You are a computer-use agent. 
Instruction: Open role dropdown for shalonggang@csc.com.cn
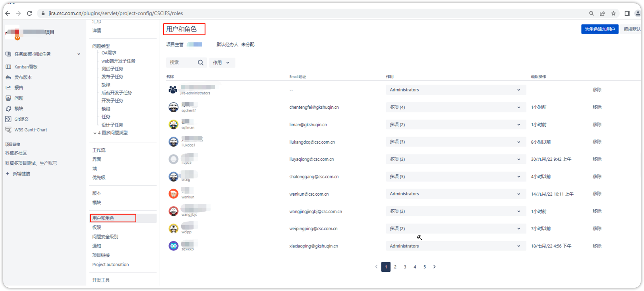(456, 176)
